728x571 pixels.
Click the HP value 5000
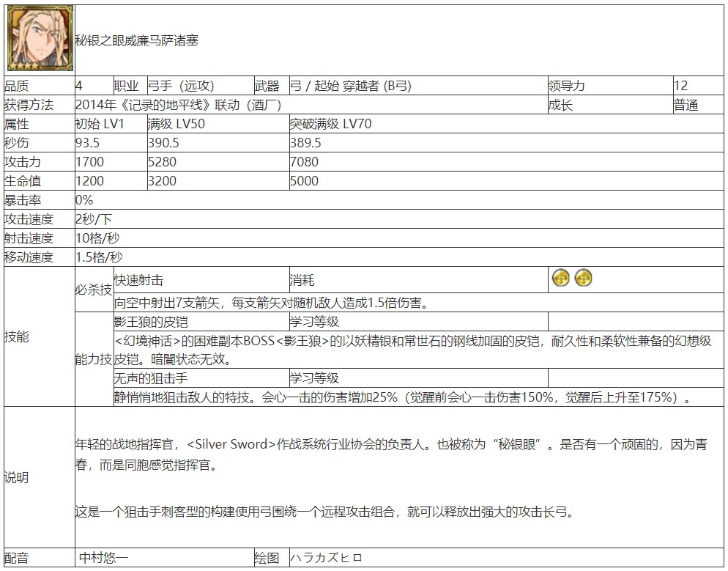(x=304, y=181)
